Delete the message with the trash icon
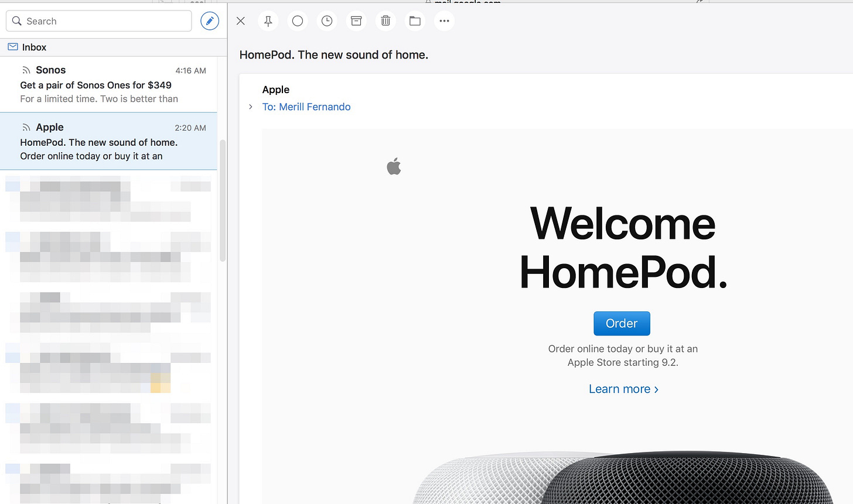Viewport: 853px width, 504px height. tap(385, 21)
